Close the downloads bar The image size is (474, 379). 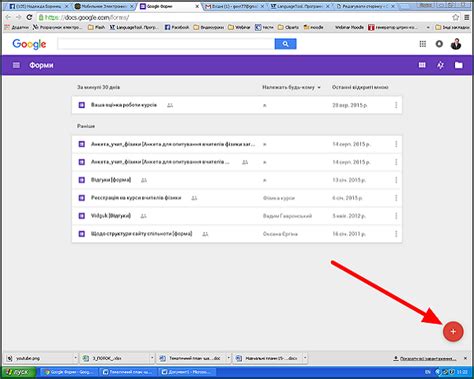[465, 358]
